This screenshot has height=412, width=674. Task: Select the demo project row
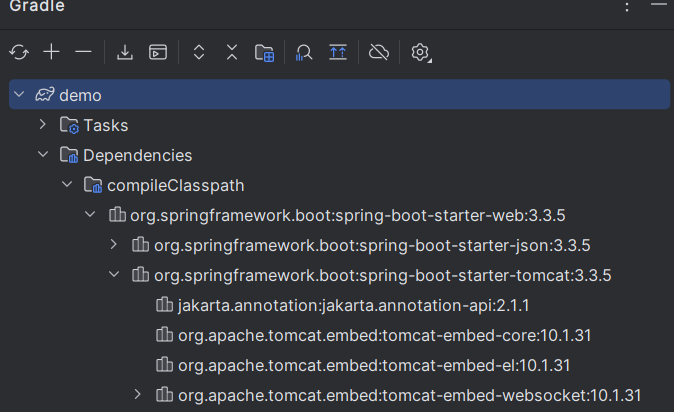(340, 94)
